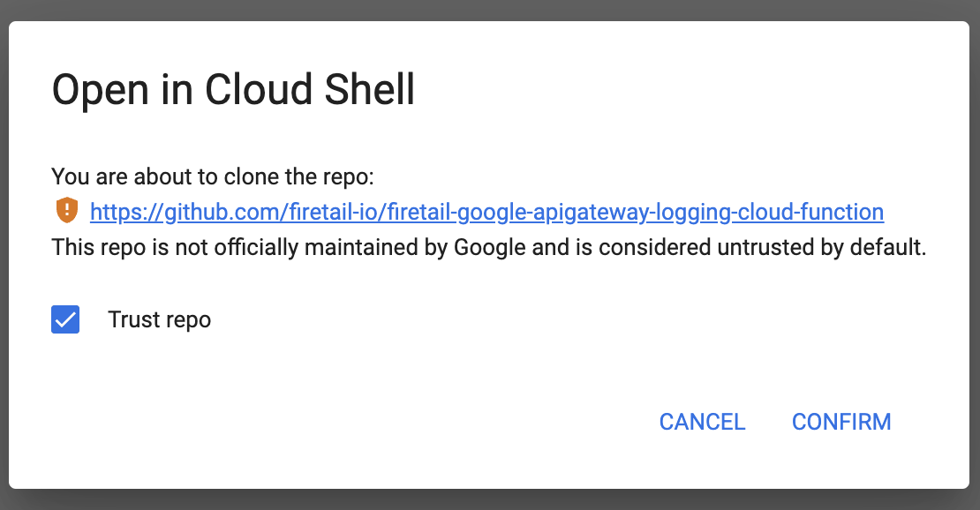Click blank dialog area left of CANCEL

tap(353, 422)
